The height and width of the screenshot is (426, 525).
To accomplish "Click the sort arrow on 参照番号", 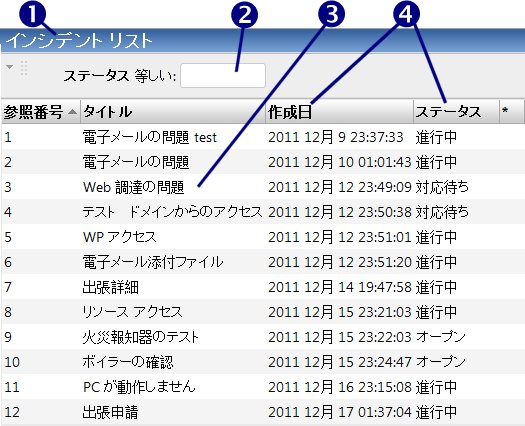I will (72, 112).
